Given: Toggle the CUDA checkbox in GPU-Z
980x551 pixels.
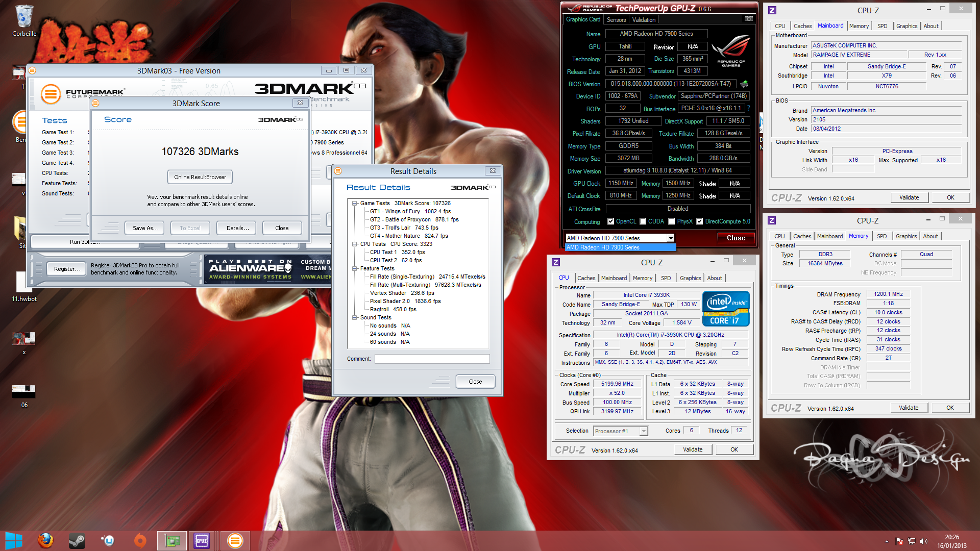Looking at the screenshot, I should (643, 221).
